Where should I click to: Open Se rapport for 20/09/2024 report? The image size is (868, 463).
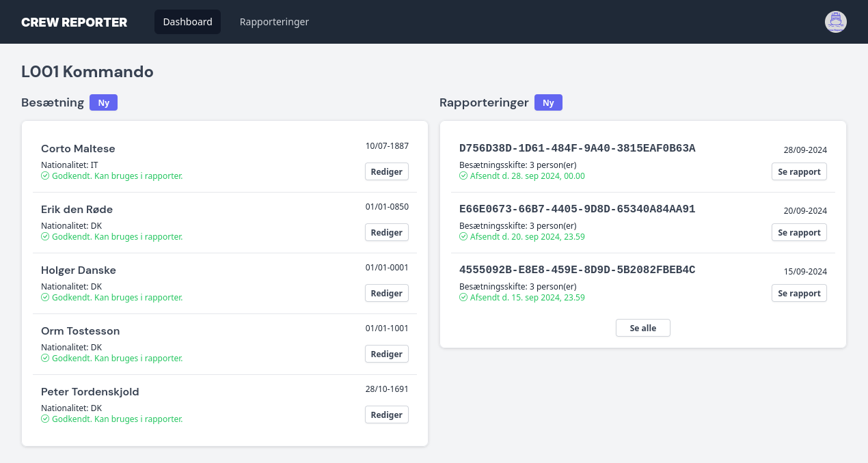pos(799,232)
